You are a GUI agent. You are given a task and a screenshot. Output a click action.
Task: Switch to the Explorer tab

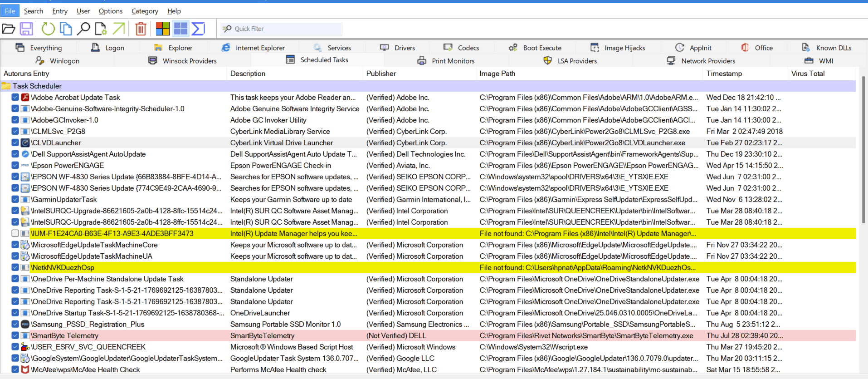[x=173, y=48]
